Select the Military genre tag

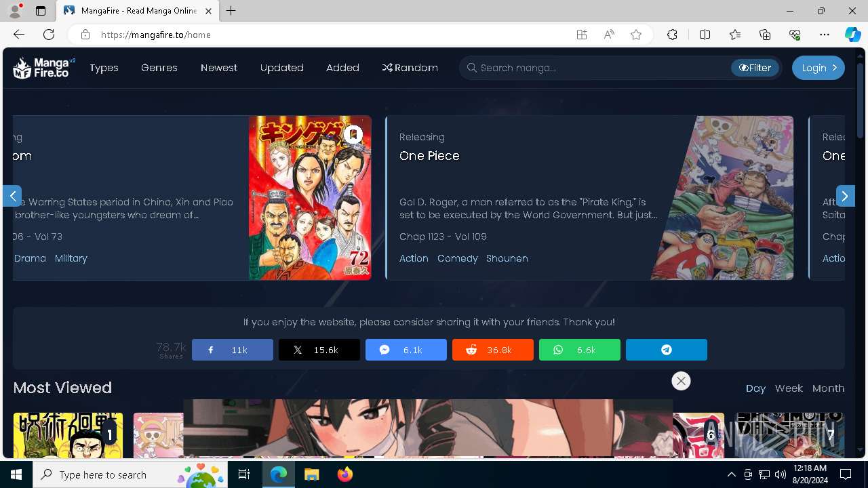pyautogui.click(x=71, y=258)
